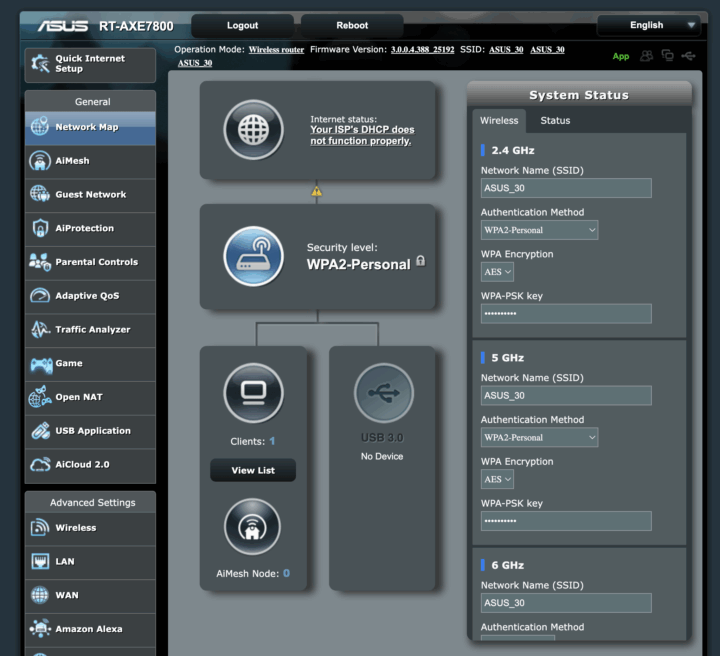Image resolution: width=720 pixels, height=656 pixels.
Task: Click the ASUS logo
Action: [62, 26]
